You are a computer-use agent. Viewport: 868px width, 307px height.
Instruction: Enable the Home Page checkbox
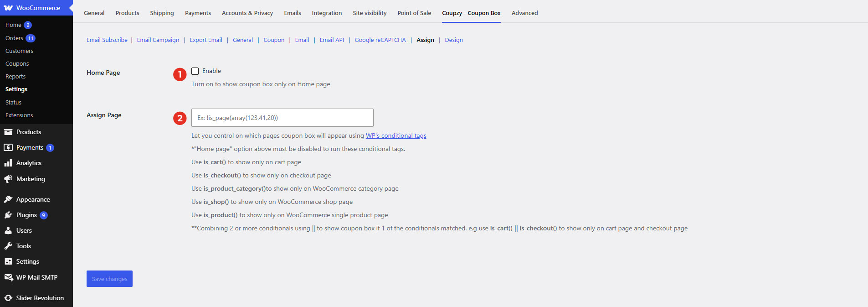click(195, 71)
